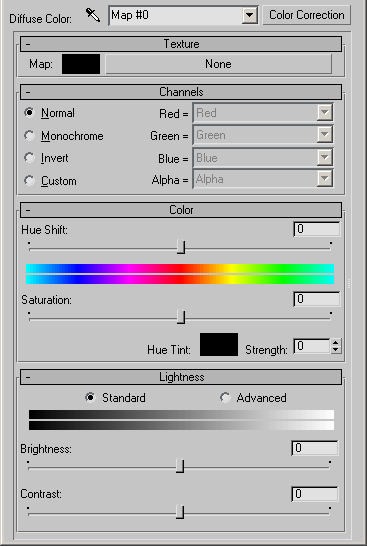This screenshot has width=367, height=546.
Task: Select the Invert channel option
Action: [29, 158]
